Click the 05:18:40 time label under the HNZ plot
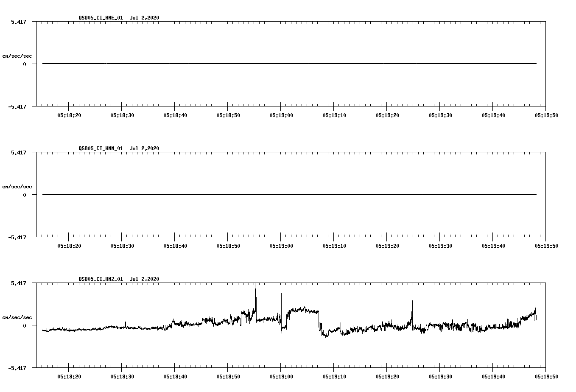This screenshot has height=392, width=576. (x=175, y=376)
